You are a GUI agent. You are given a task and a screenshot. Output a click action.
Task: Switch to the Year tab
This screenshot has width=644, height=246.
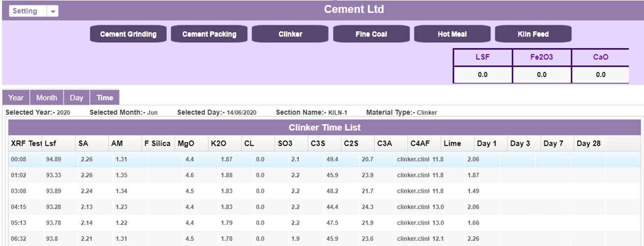16,97
